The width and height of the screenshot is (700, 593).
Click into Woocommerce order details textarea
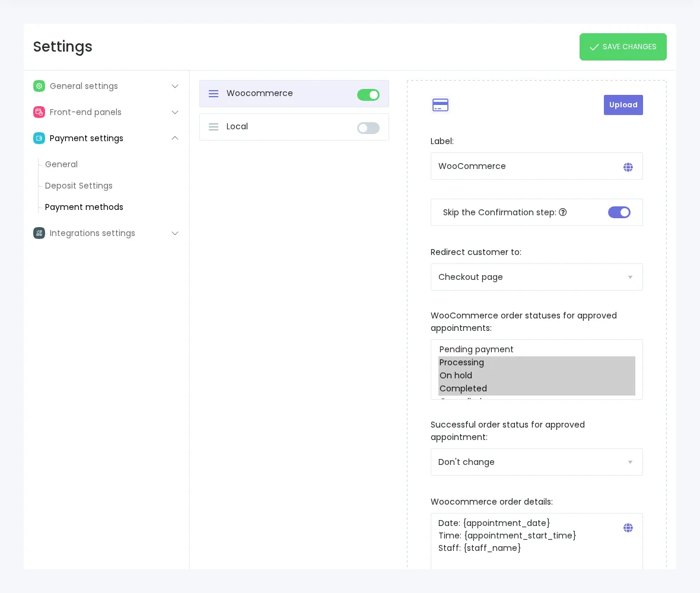pyautogui.click(x=537, y=541)
